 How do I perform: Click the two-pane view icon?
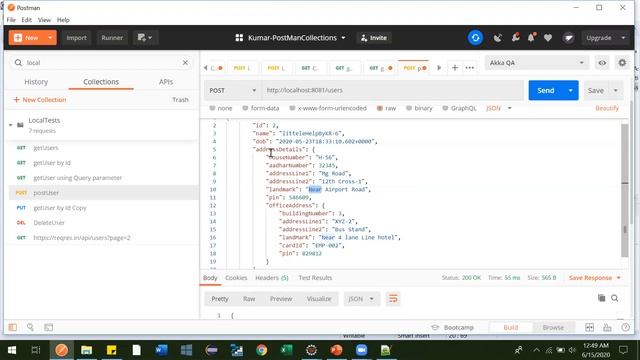[589, 327]
